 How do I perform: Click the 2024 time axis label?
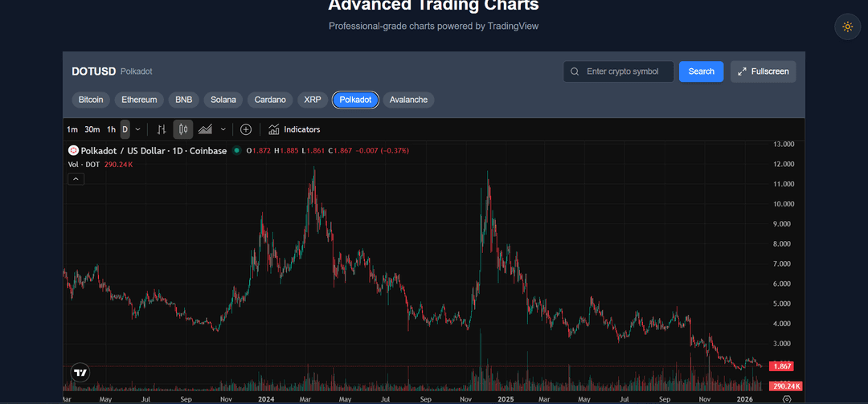click(x=268, y=399)
